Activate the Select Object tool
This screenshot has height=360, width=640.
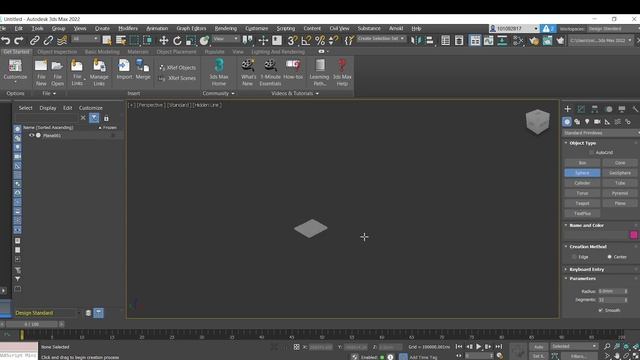click(x=107, y=40)
